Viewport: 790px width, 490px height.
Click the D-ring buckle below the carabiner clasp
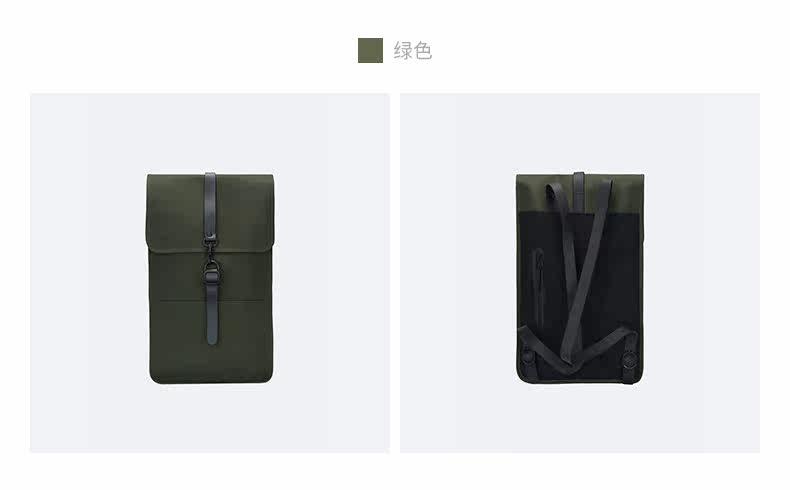click(211, 273)
